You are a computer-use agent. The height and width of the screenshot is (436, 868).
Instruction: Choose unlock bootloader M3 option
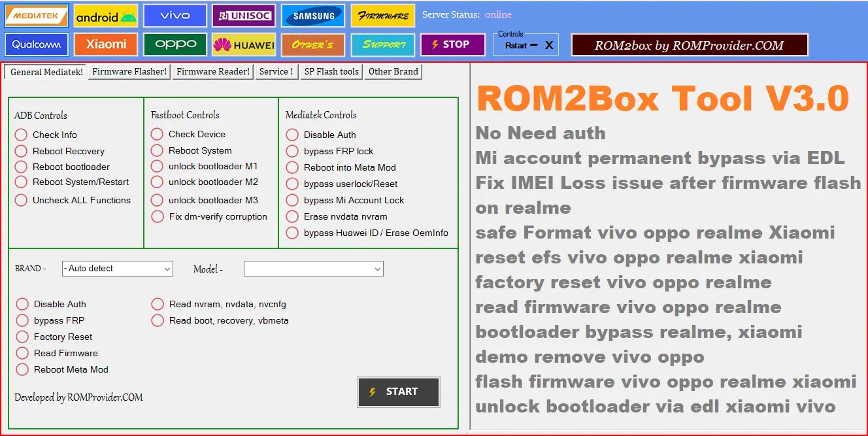[205, 200]
